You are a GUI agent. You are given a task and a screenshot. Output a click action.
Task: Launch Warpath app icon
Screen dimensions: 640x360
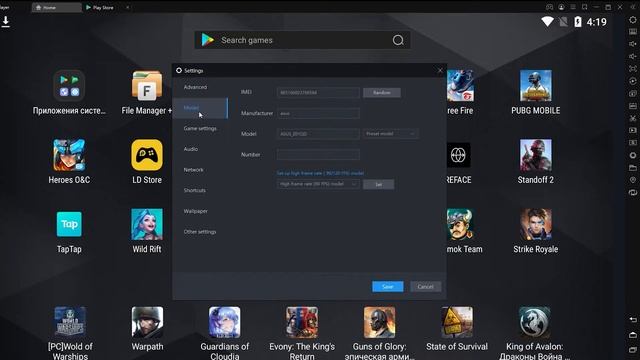tap(147, 322)
